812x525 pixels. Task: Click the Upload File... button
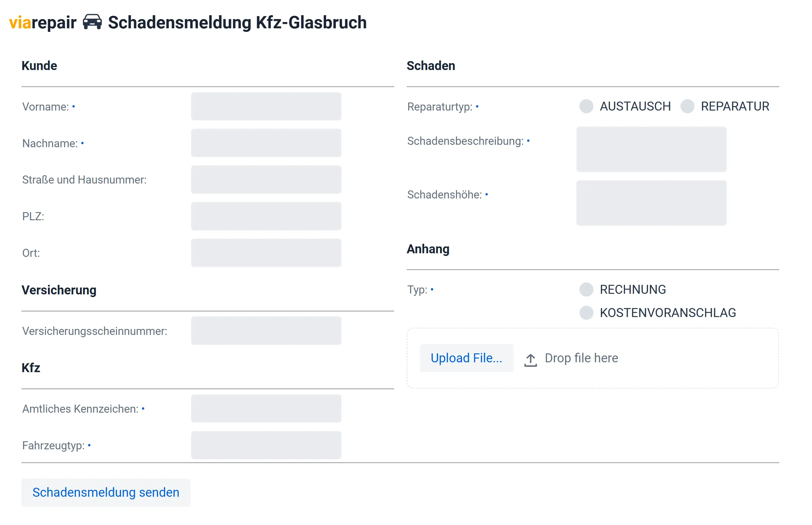466,358
